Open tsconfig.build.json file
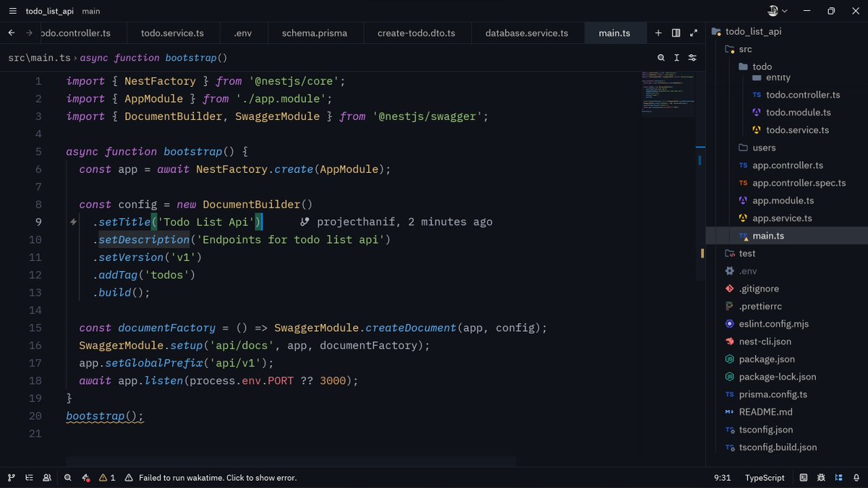 (x=787, y=447)
